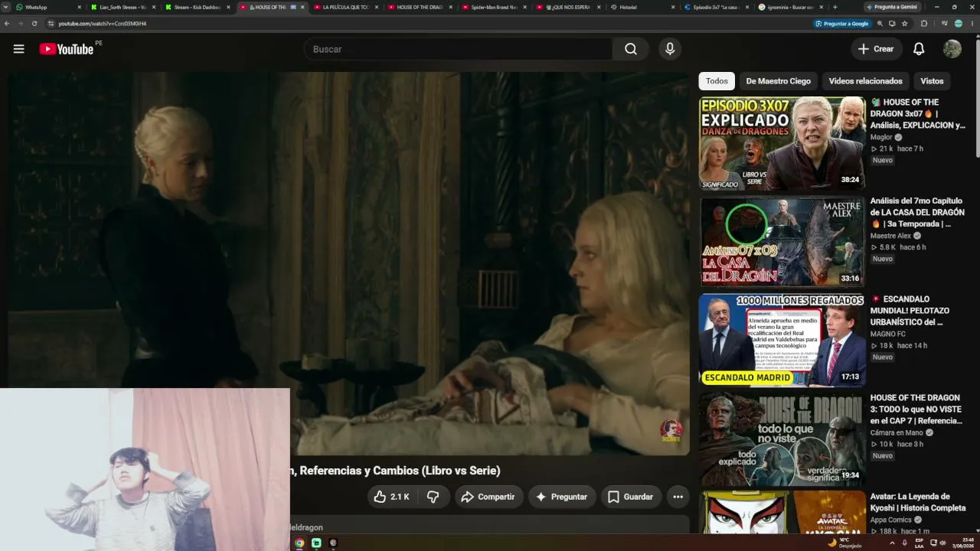Bookmark this page with the star
Viewport: 980px width, 551px height.
pyautogui.click(x=905, y=24)
